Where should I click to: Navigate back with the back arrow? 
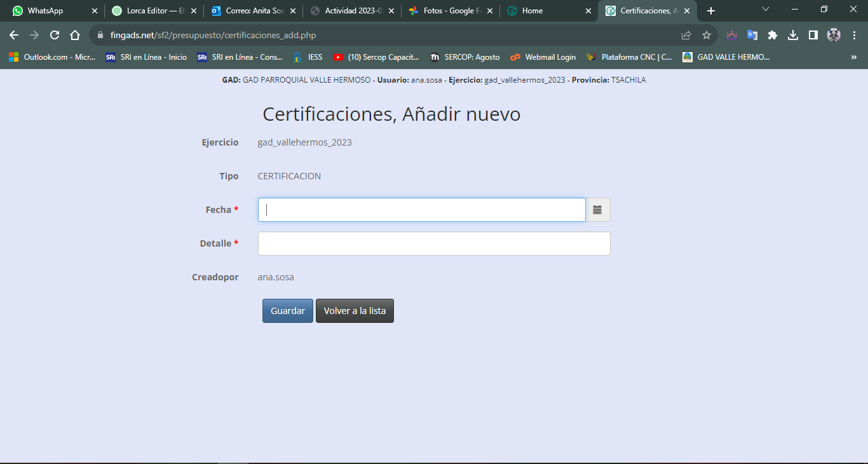(14, 36)
